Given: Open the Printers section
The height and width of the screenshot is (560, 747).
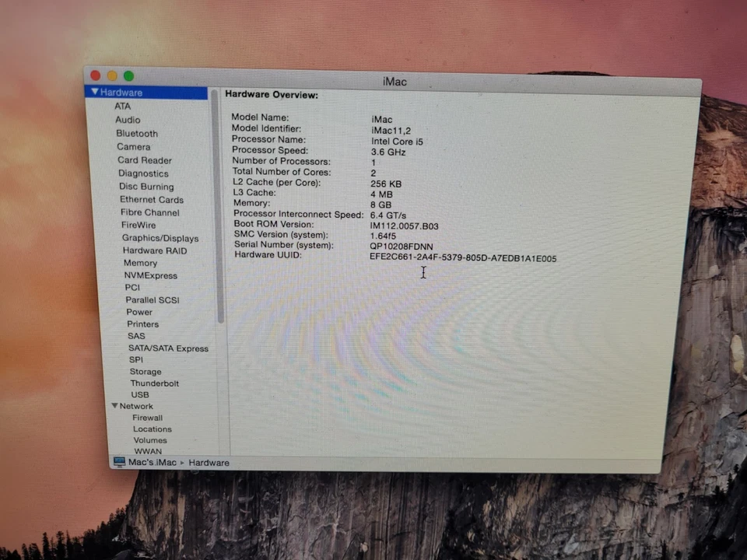Looking at the screenshot, I should (142, 324).
